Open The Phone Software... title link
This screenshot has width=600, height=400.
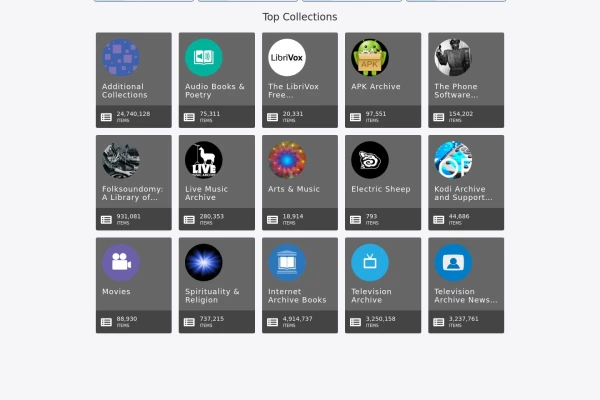456,91
